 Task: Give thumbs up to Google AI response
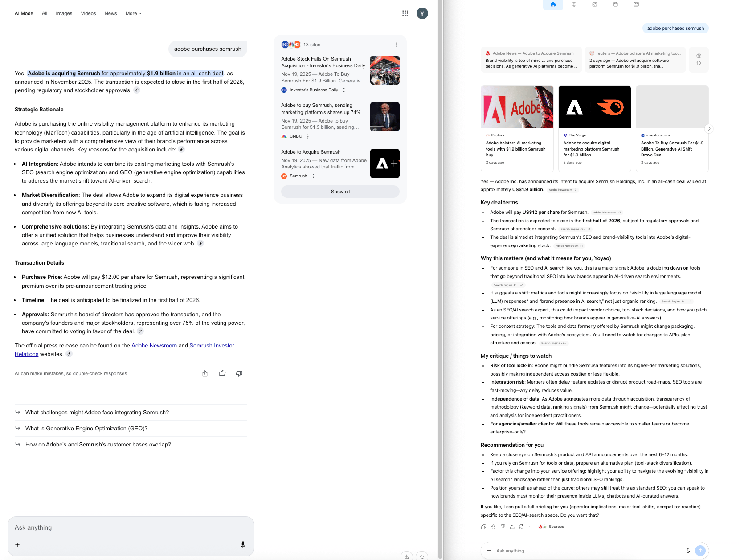pyautogui.click(x=222, y=373)
